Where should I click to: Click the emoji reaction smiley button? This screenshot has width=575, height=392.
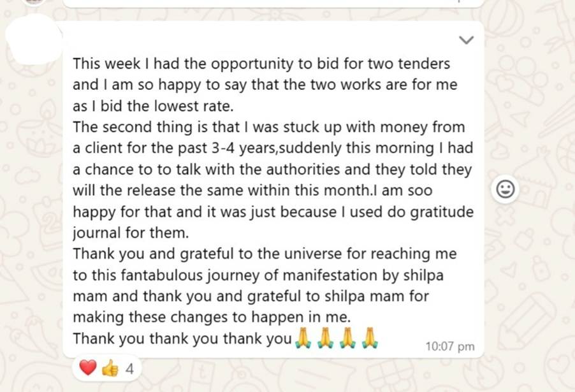coord(505,189)
